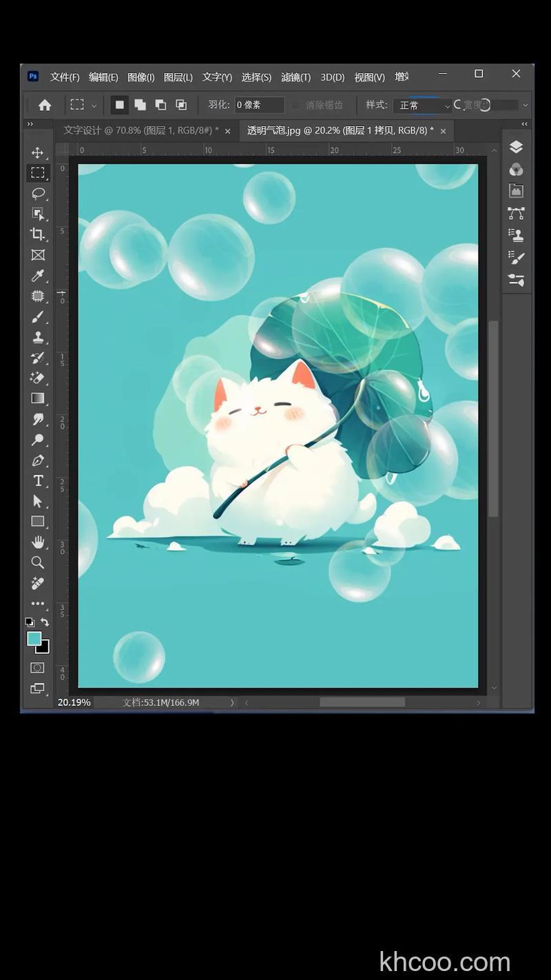This screenshot has height=980, width=551.
Task: Pick the Eyedropper tool
Action: coord(38,276)
